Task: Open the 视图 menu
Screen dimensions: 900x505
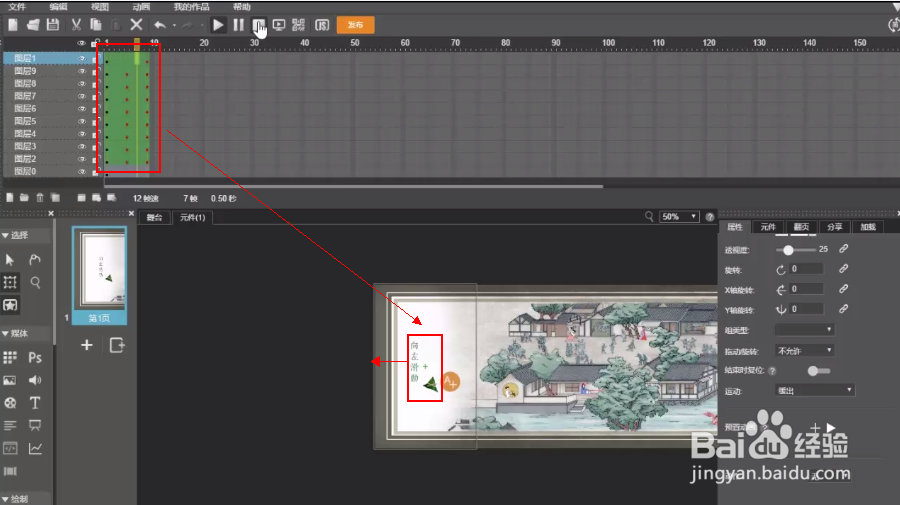Action: click(99, 7)
